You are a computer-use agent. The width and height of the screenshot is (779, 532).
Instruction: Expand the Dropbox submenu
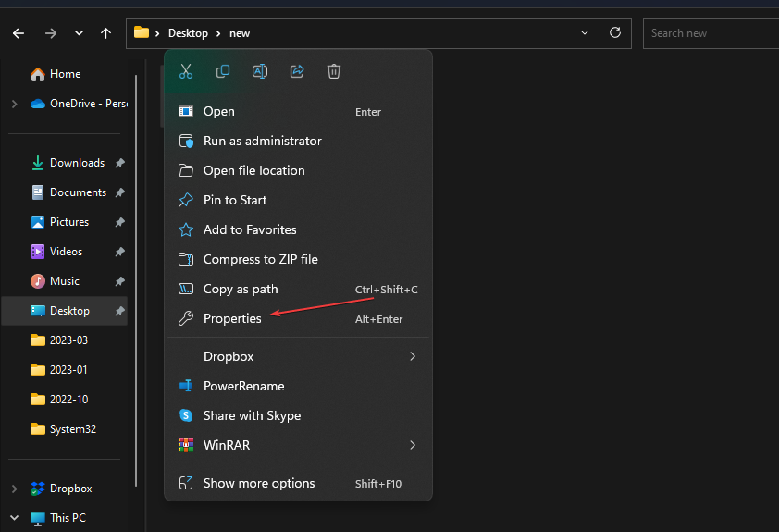click(298, 356)
